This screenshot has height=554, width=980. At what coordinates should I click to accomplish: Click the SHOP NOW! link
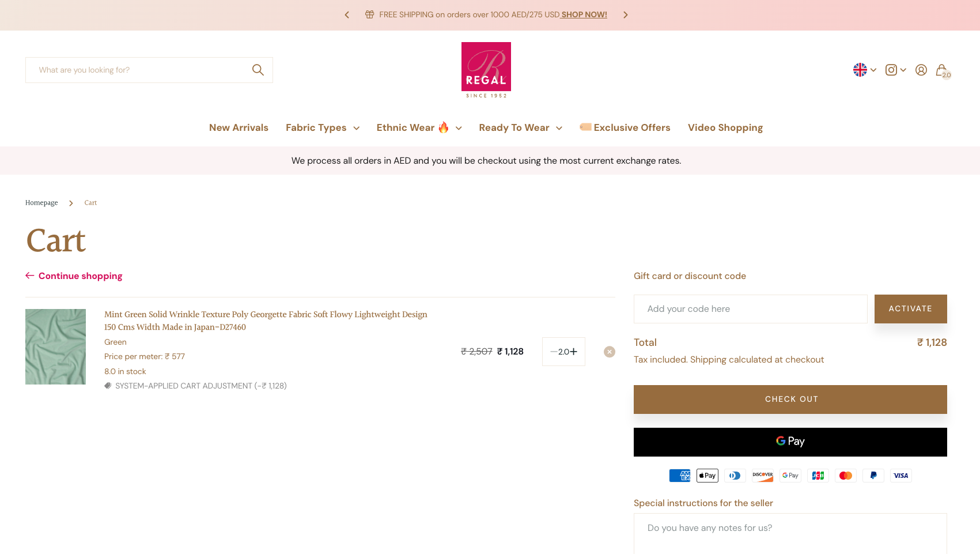pyautogui.click(x=584, y=15)
